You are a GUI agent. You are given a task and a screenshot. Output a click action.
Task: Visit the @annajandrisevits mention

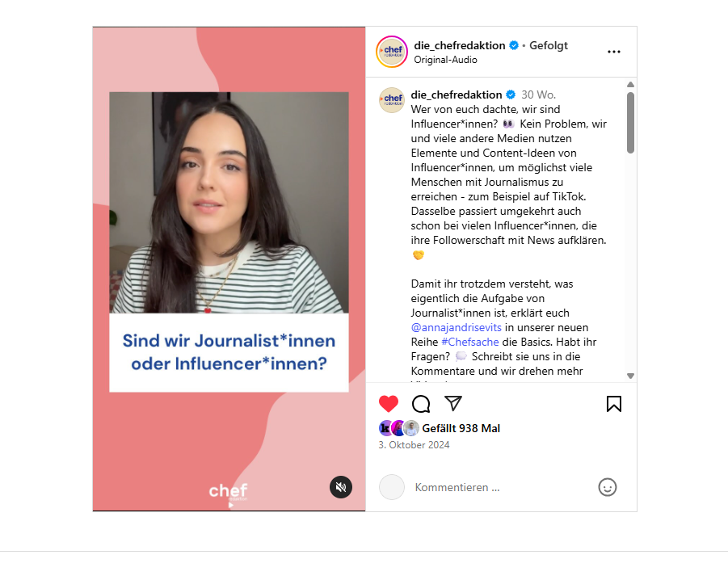[456, 328]
